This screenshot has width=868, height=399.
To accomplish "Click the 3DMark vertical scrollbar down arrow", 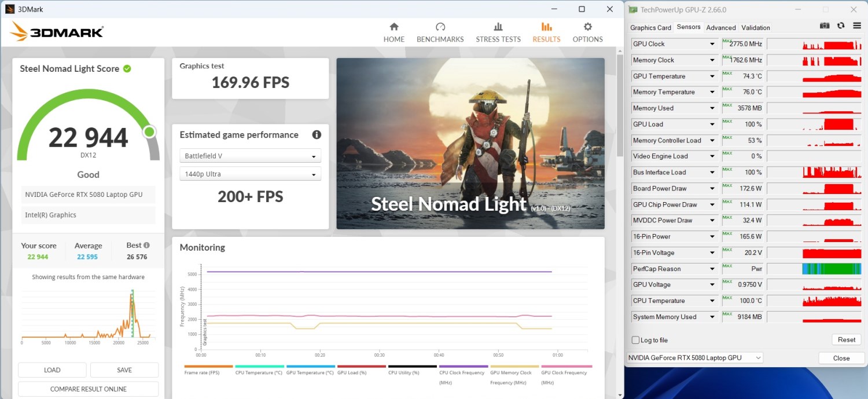I will 619,395.
